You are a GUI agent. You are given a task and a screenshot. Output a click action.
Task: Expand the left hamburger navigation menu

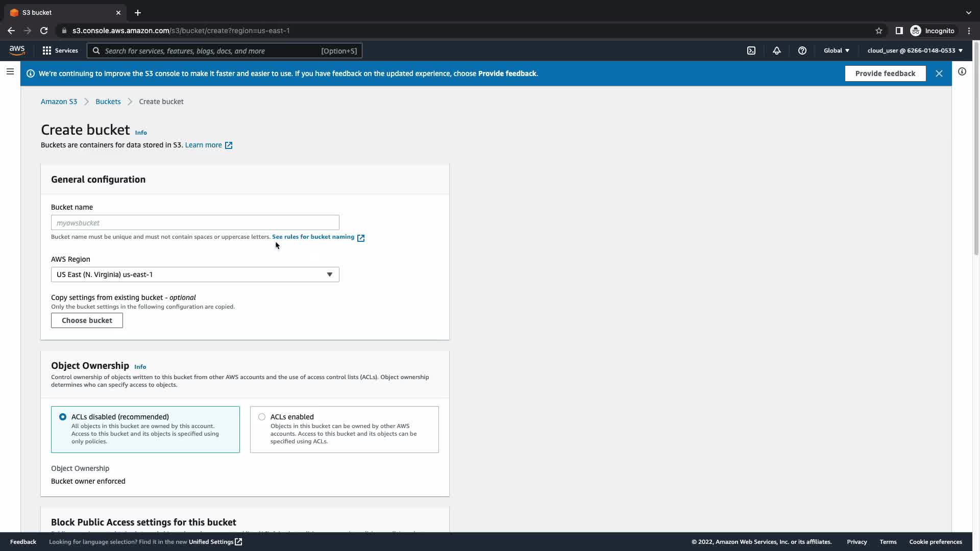click(10, 71)
